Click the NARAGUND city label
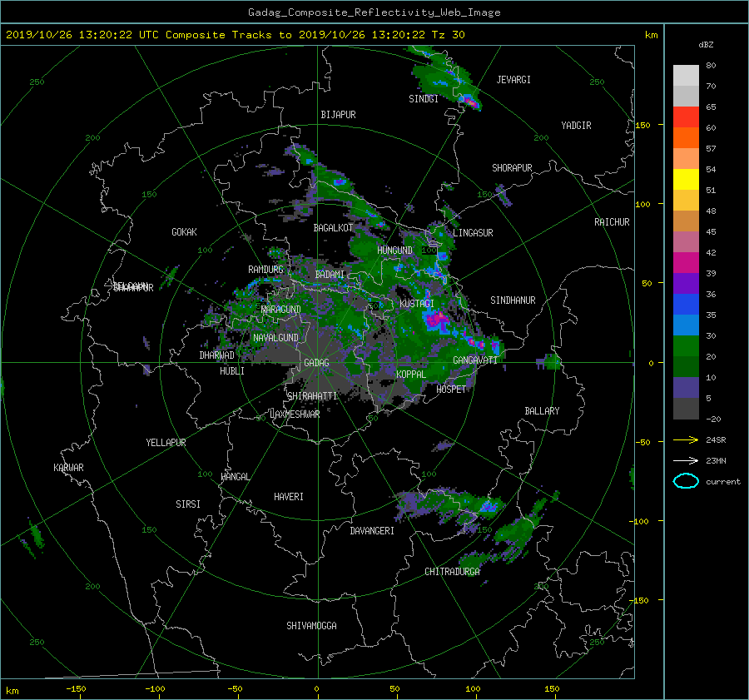 pos(281,310)
